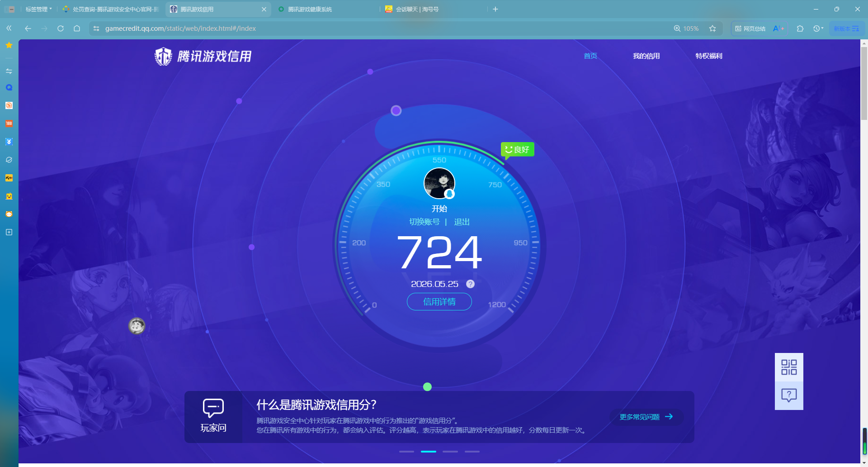This screenshot has height=467, width=868.
Task: Click the date 2026.05.25
Action: point(434,284)
